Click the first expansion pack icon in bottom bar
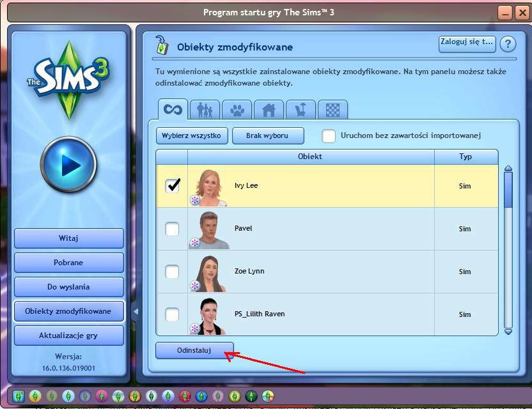The image size is (532, 409). [19, 396]
